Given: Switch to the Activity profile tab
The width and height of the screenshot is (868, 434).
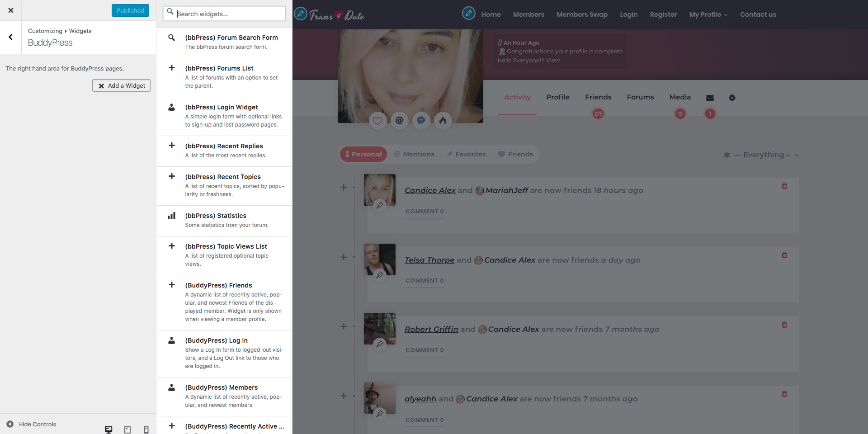Looking at the screenshot, I should click(517, 97).
